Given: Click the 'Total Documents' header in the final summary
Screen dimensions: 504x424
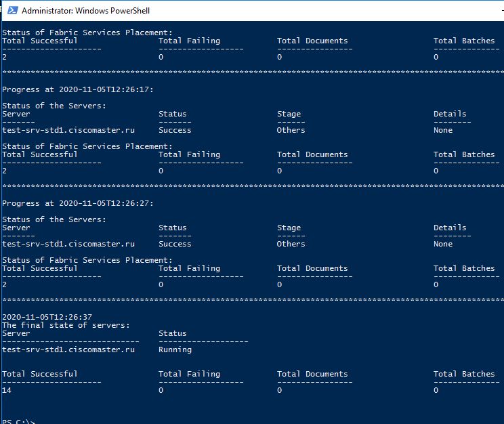Looking at the screenshot, I should [312, 374].
